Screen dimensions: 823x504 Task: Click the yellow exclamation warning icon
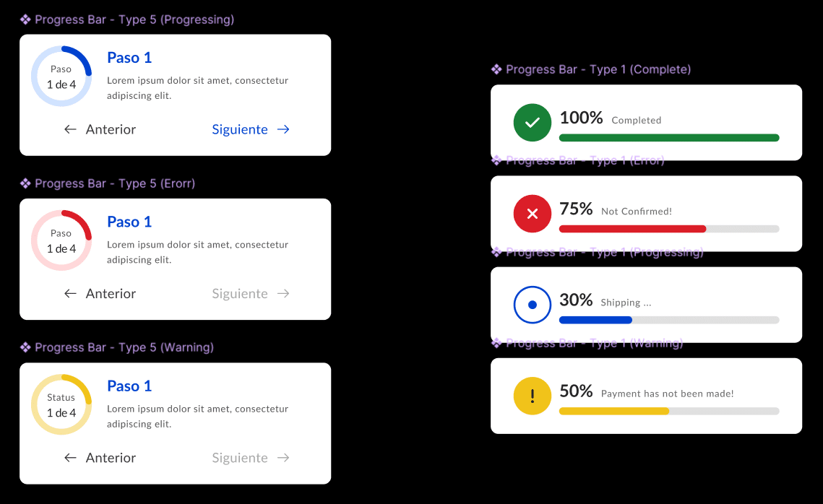tap(533, 396)
